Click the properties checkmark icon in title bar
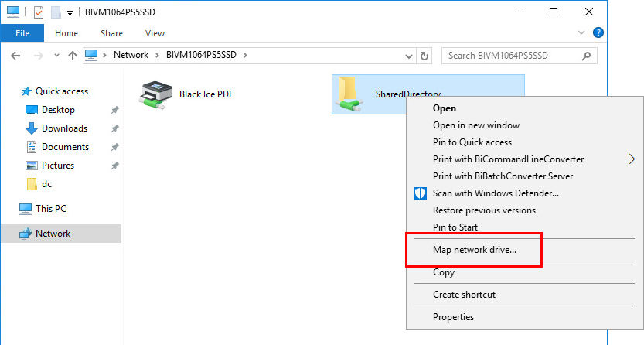 pyautogui.click(x=38, y=12)
